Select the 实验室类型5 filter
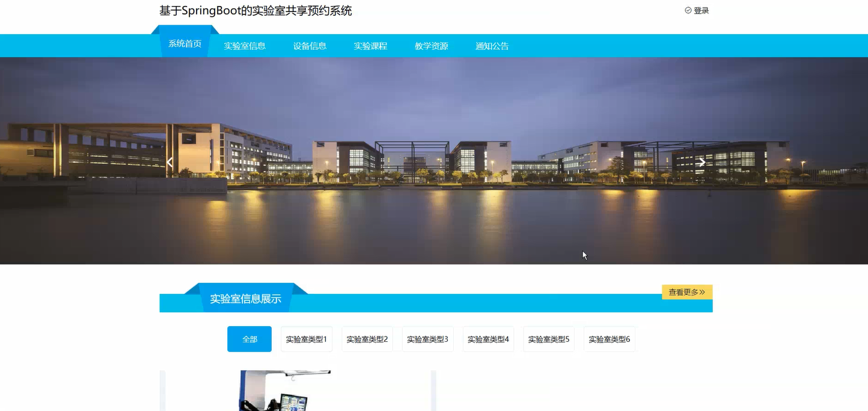This screenshot has height=411, width=868. click(x=548, y=339)
